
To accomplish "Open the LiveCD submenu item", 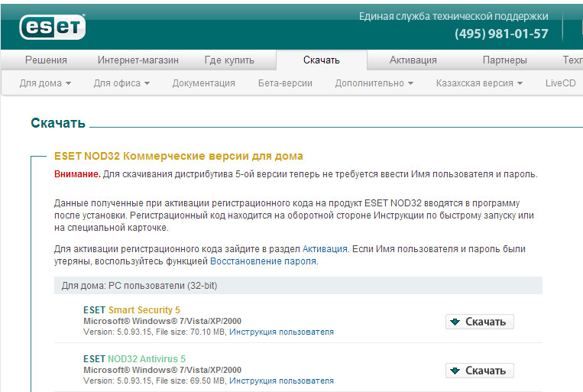I will [x=560, y=83].
